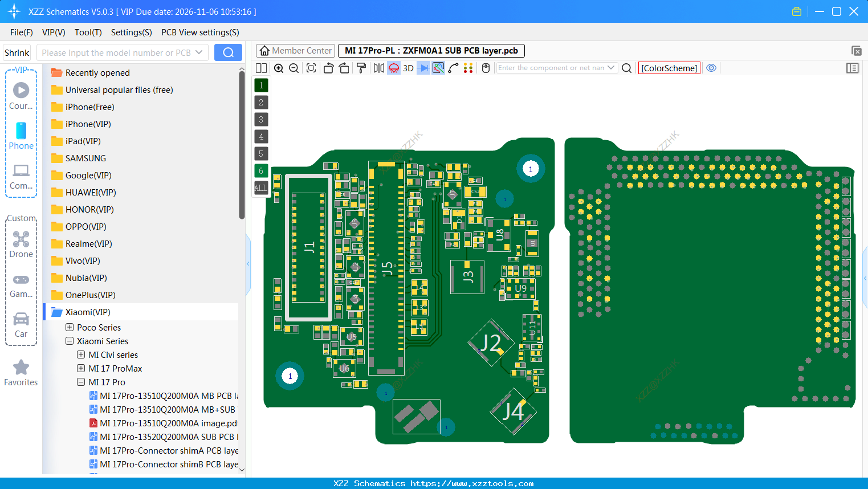Open the VIP(V) menu
Image resolution: width=868 pixels, height=489 pixels.
tap(54, 32)
